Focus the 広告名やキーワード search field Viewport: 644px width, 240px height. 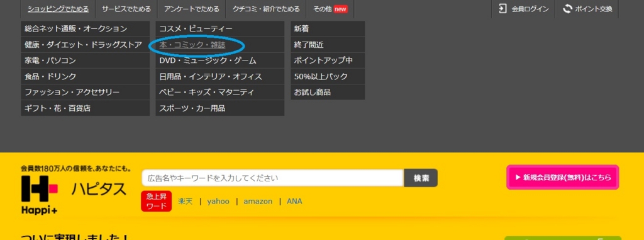pos(273,178)
